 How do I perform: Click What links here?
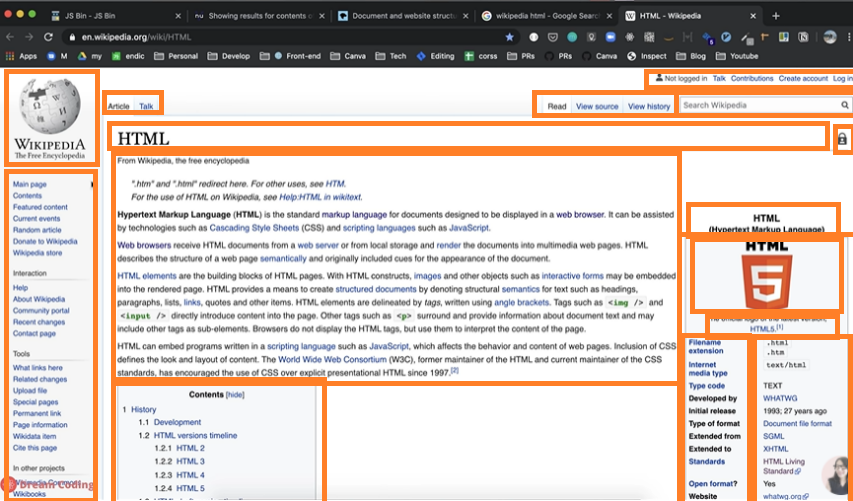coord(38,368)
